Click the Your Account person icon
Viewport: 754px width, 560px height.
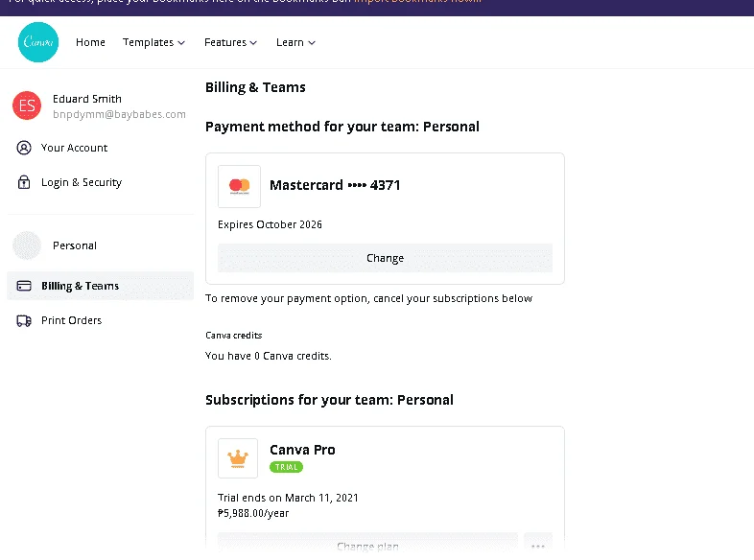[x=24, y=148]
